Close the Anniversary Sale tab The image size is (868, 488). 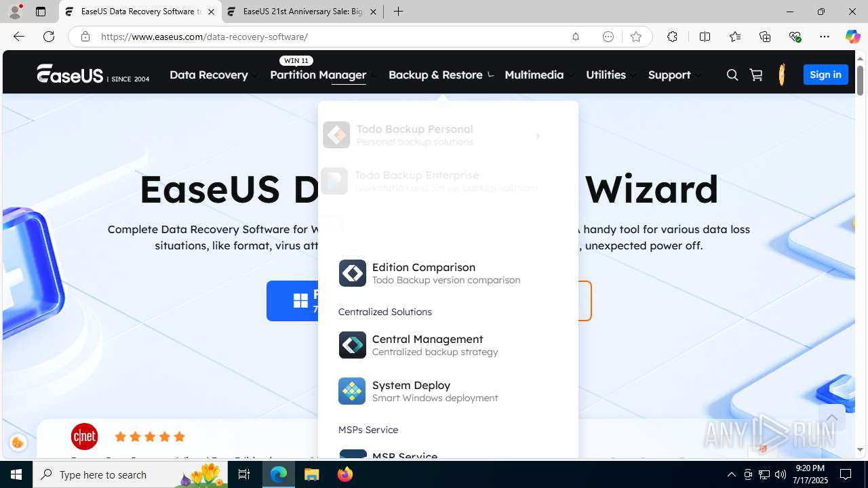[x=373, y=12]
